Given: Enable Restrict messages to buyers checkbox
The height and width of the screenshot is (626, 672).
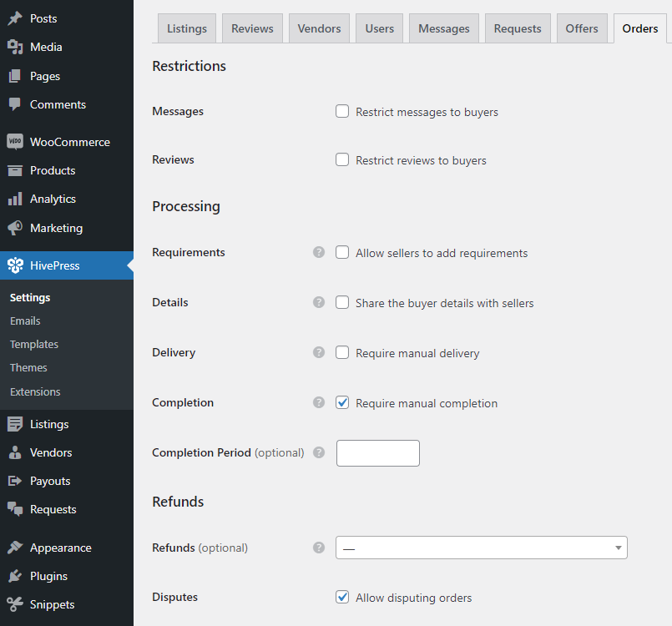Looking at the screenshot, I should 342,111.
